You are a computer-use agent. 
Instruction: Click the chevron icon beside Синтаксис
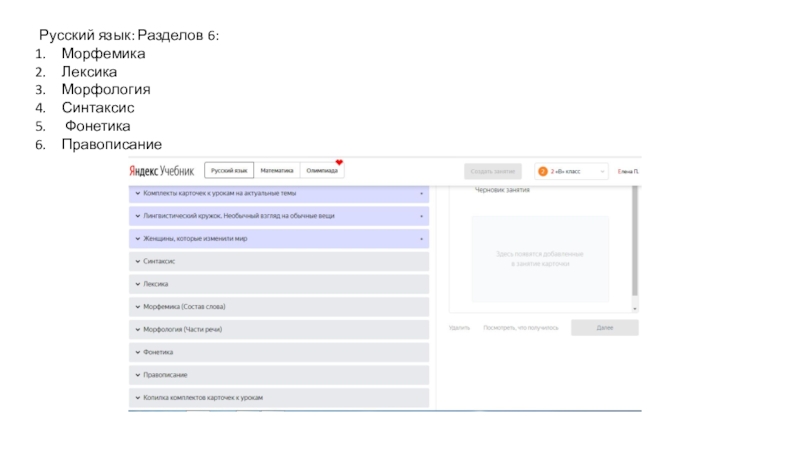pyautogui.click(x=136, y=261)
